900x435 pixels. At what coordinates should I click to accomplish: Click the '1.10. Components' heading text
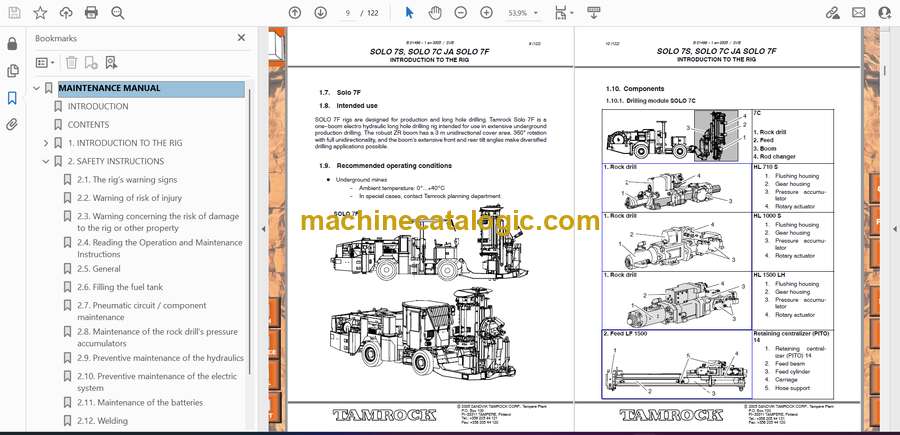pos(635,89)
